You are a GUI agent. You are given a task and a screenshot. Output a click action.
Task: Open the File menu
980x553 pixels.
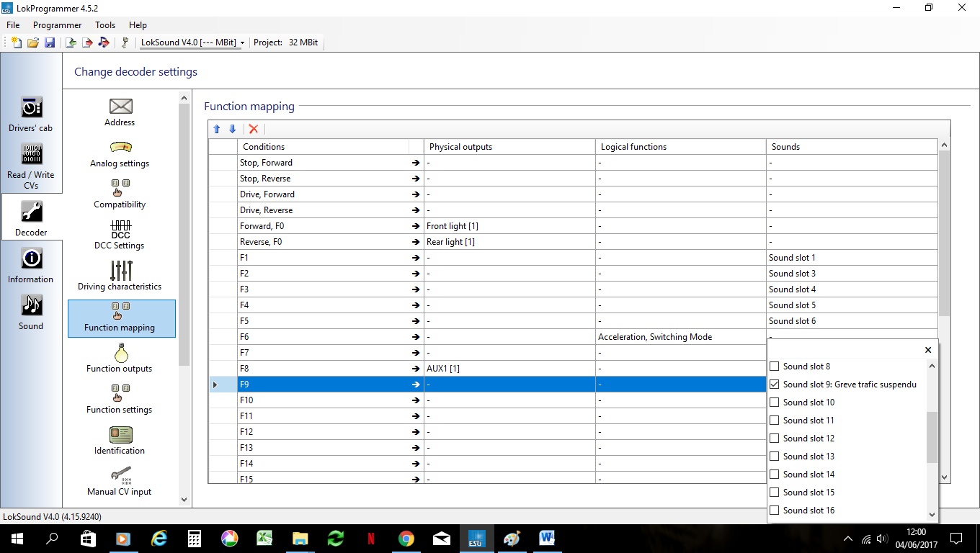(13, 25)
